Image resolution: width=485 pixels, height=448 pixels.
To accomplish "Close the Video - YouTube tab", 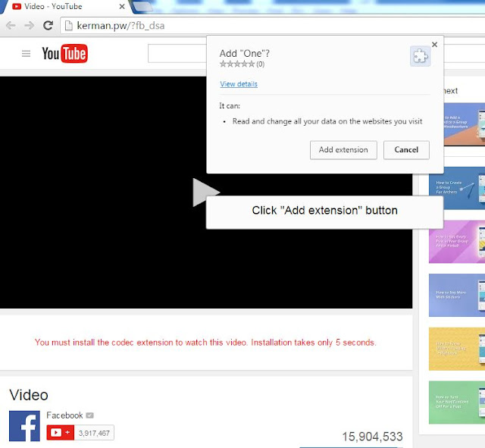I will click(122, 6).
